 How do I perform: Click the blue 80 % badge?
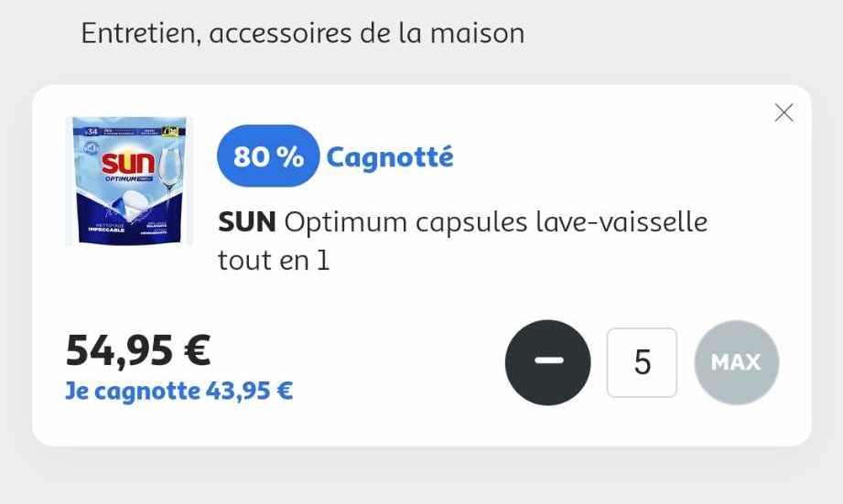268,156
